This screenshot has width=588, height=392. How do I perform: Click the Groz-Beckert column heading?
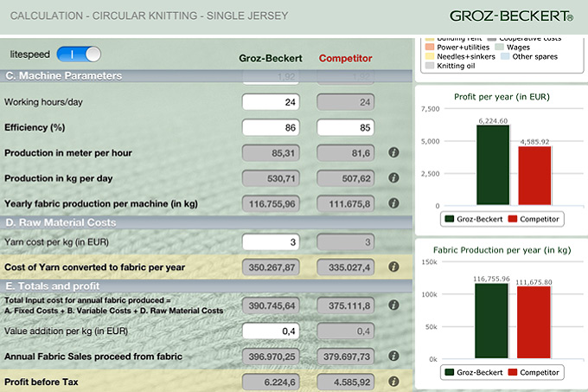[271, 58]
